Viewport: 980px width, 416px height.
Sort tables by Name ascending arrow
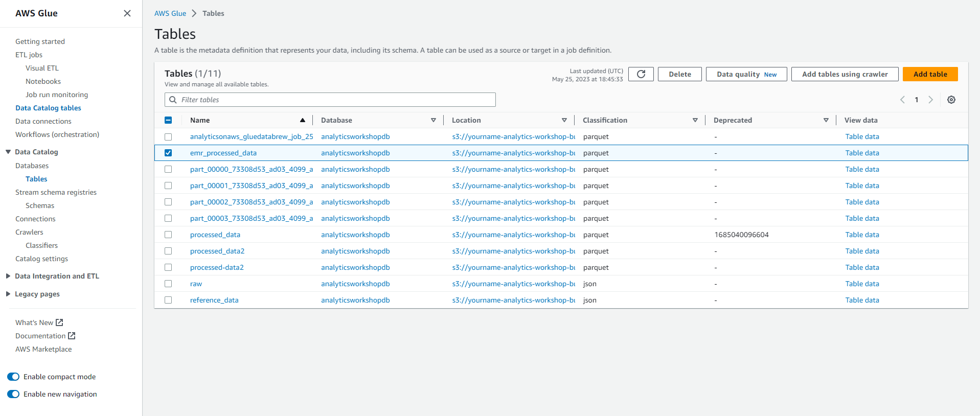tap(303, 120)
